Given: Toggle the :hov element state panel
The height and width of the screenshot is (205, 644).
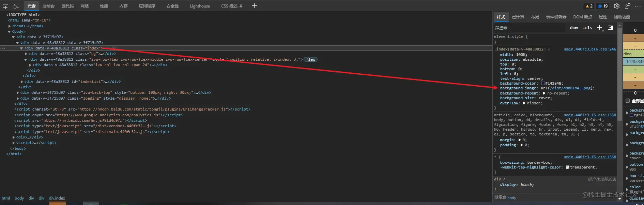Looking at the screenshot, I should click(x=574, y=28).
